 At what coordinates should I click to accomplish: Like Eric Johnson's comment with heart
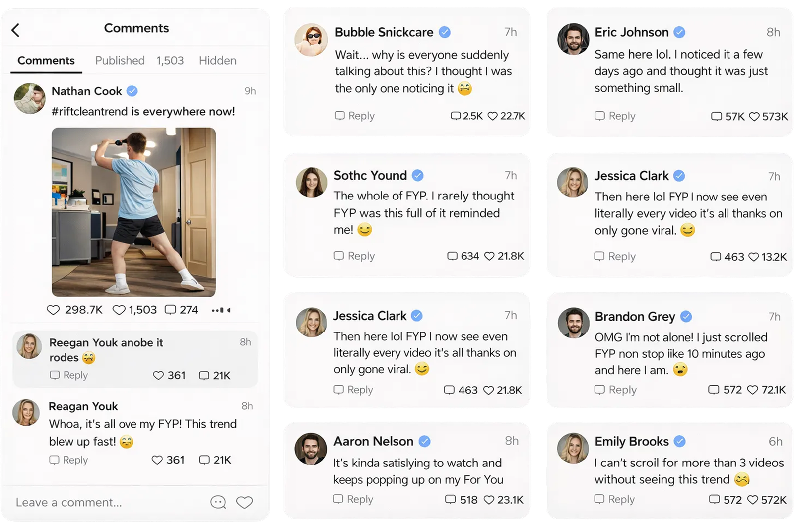pyautogui.click(x=754, y=117)
